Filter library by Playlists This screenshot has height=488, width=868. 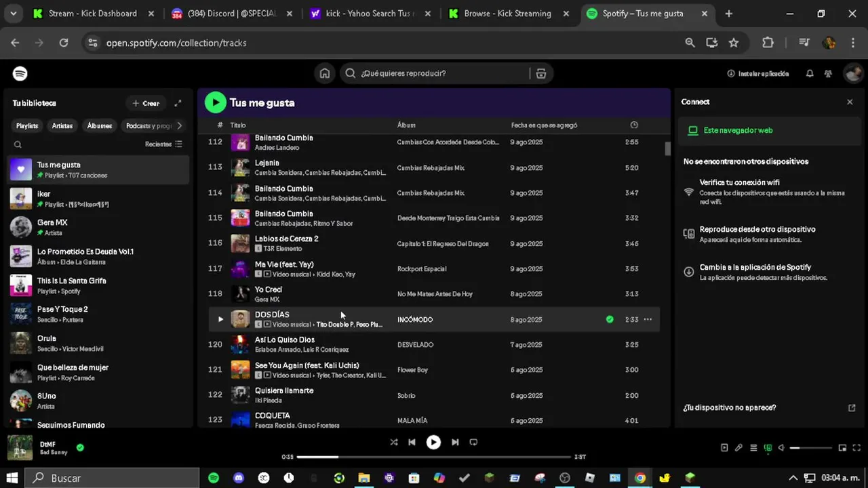click(x=27, y=125)
